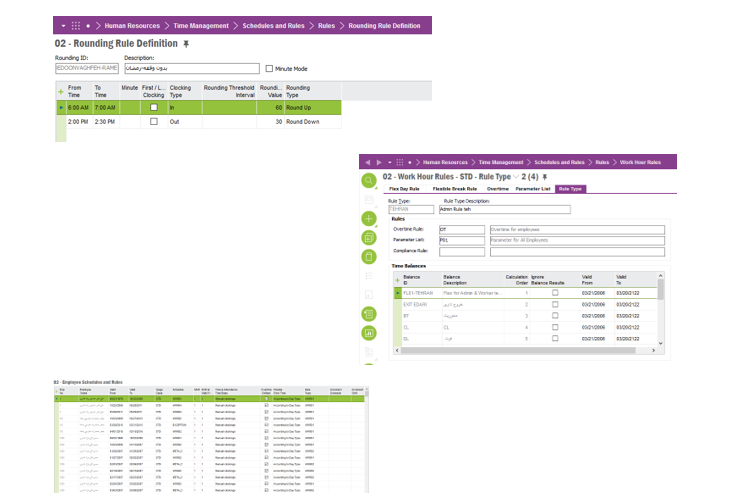Enable the Minute Mode checkbox
This screenshot has width=741, height=503.
click(269, 69)
